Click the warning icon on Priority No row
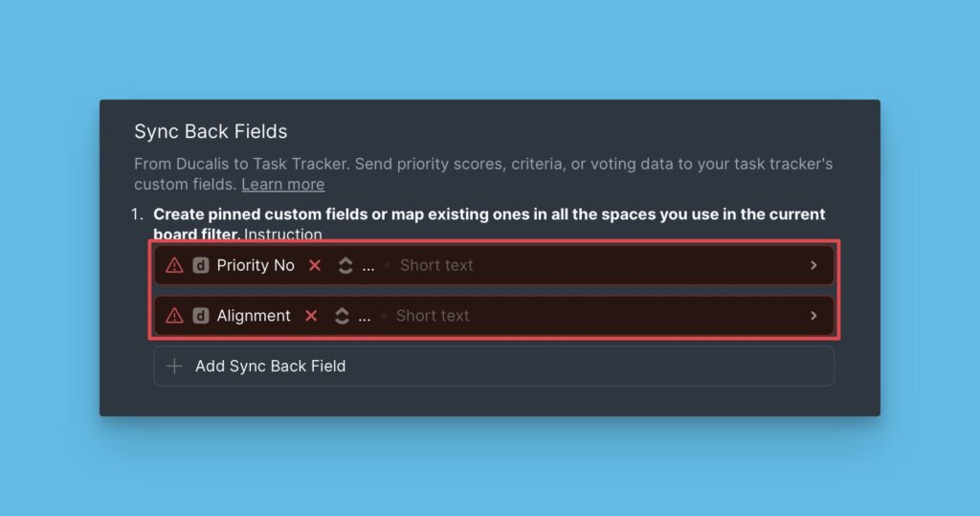 174,265
